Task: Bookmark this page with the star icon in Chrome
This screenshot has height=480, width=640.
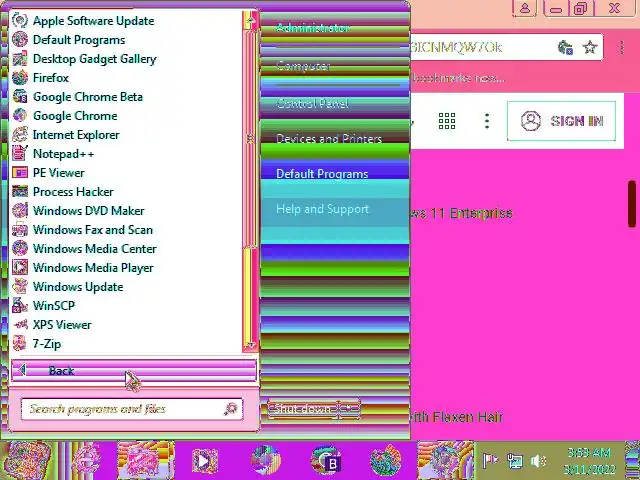Action: click(589, 47)
